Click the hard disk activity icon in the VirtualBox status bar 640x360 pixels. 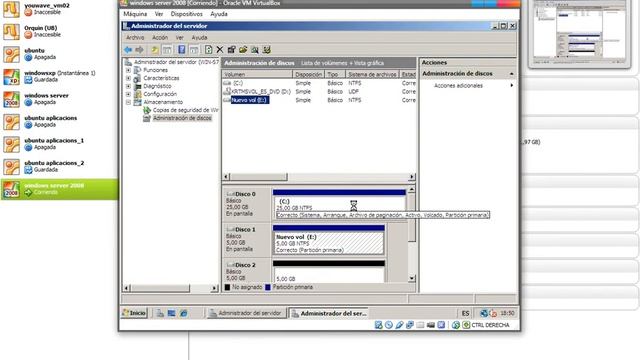(x=378, y=325)
